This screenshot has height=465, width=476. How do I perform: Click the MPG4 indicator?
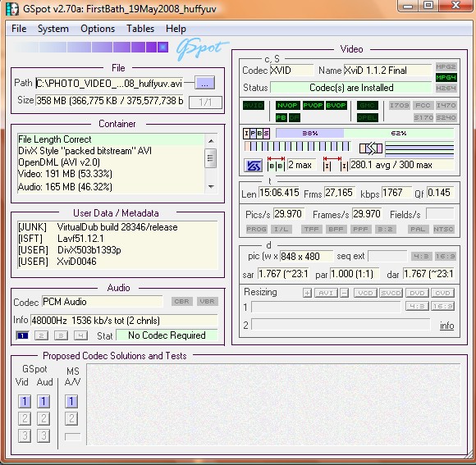tap(446, 78)
